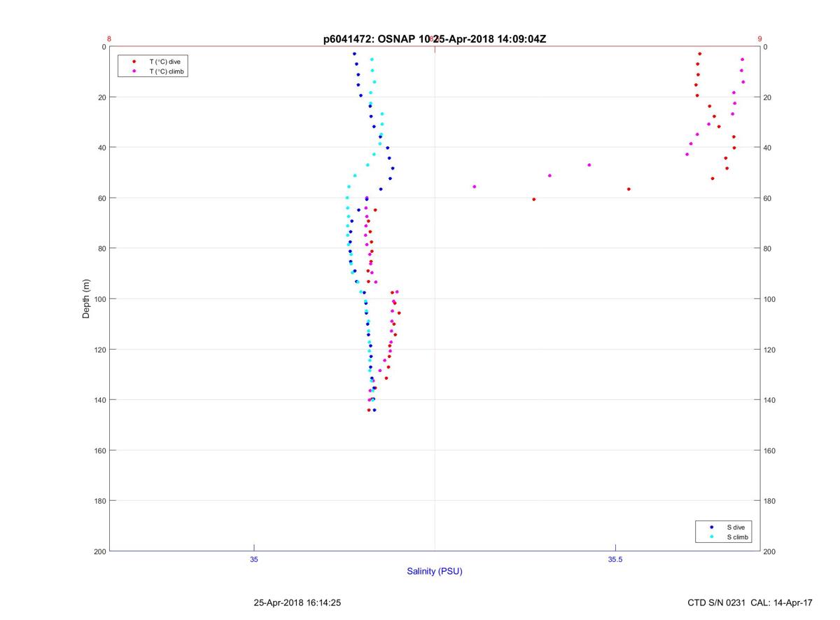840x620 pixels.
Task: Click the '200' tick on the left depth axis
Action: point(99,551)
